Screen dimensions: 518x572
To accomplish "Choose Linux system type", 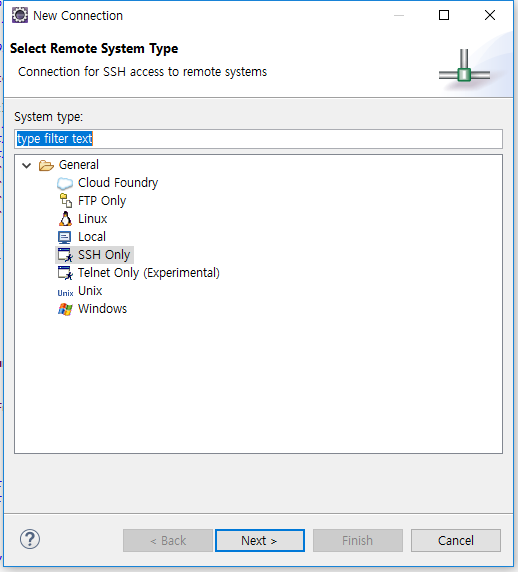I will 93,219.
